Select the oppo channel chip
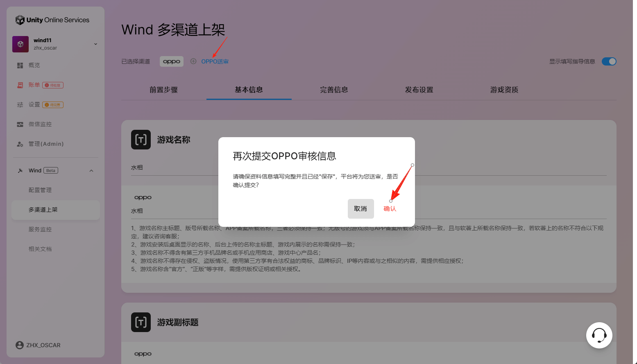The image size is (637, 364). [x=172, y=61]
